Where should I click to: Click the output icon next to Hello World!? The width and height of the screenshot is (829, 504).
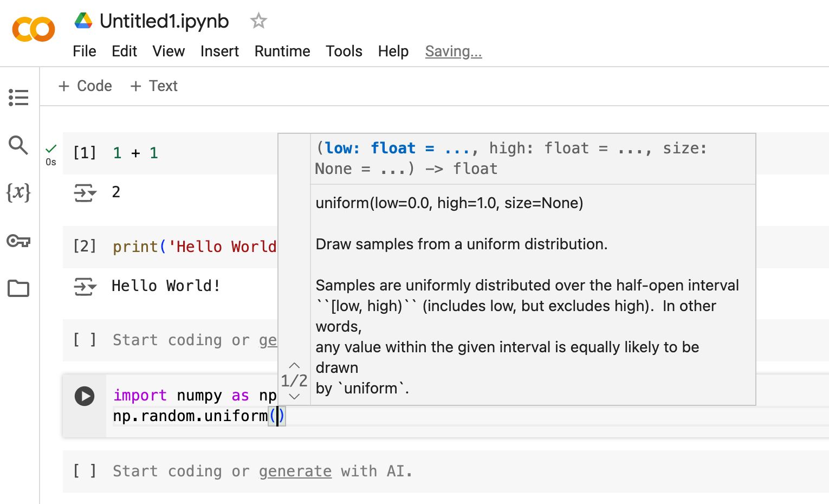click(x=85, y=286)
